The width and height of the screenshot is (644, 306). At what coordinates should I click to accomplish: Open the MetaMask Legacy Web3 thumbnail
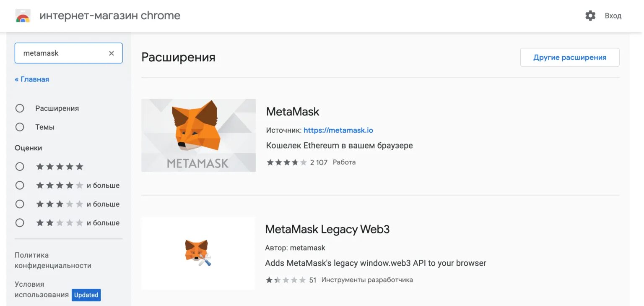click(198, 253)
